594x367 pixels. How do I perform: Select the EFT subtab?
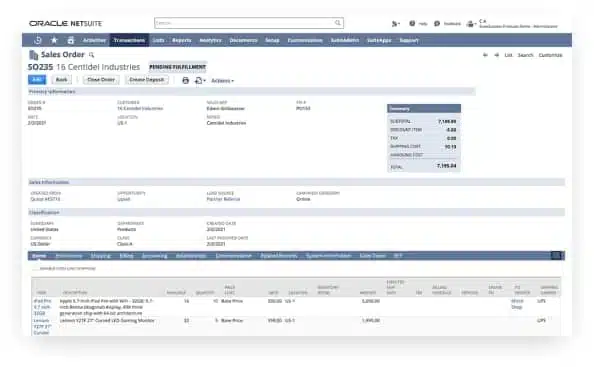(398, 256)
